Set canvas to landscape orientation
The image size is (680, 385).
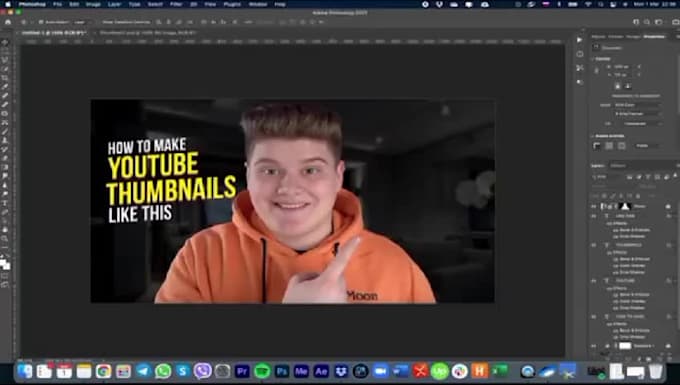click(x=628, y=86)
